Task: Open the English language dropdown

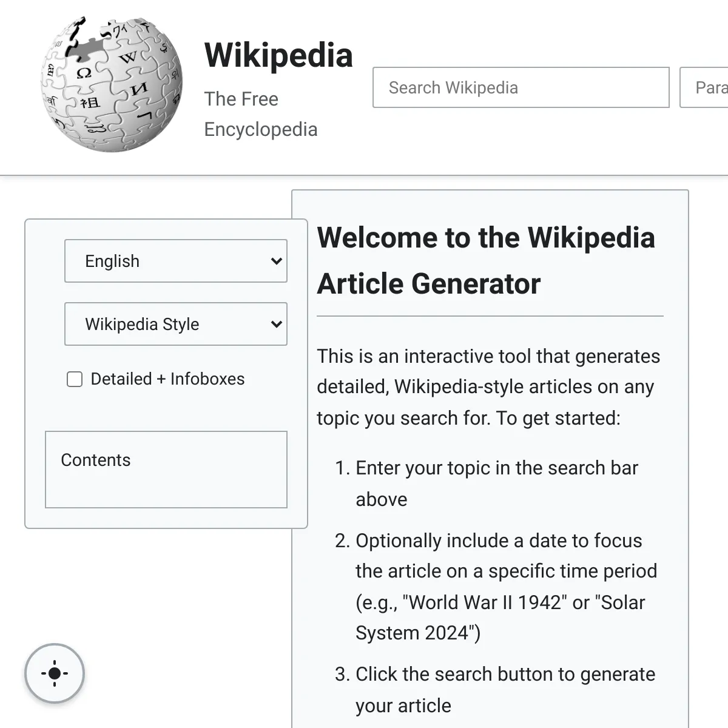Action: pos(176,261)
